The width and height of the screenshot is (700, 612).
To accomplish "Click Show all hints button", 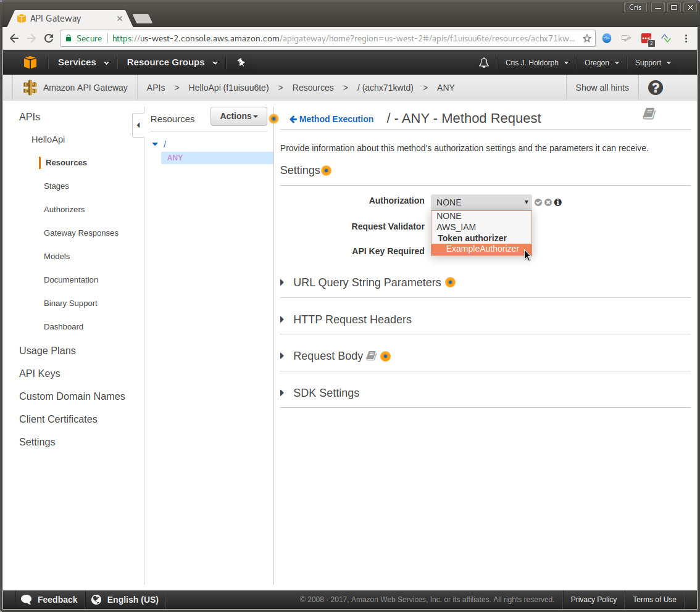I will (602, 88).
